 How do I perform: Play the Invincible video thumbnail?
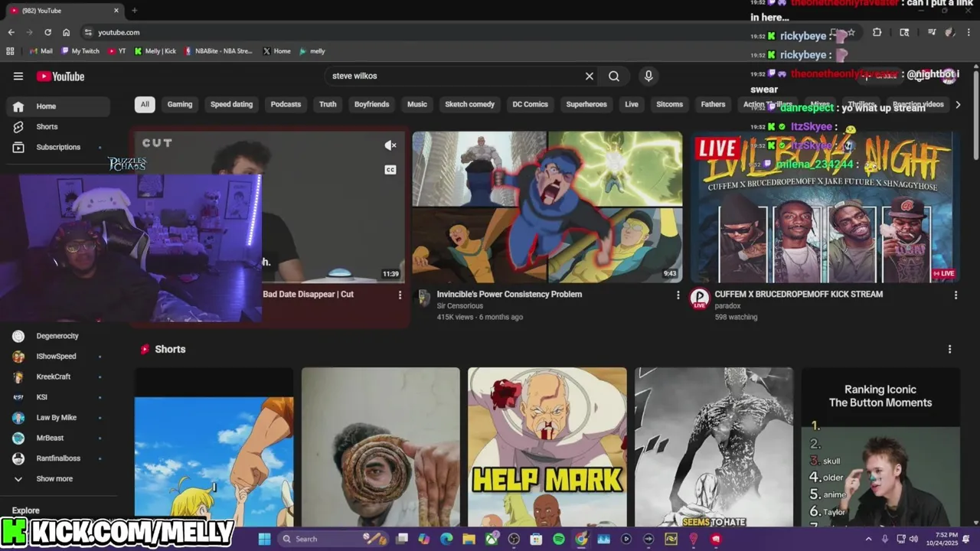coord(547,207)
